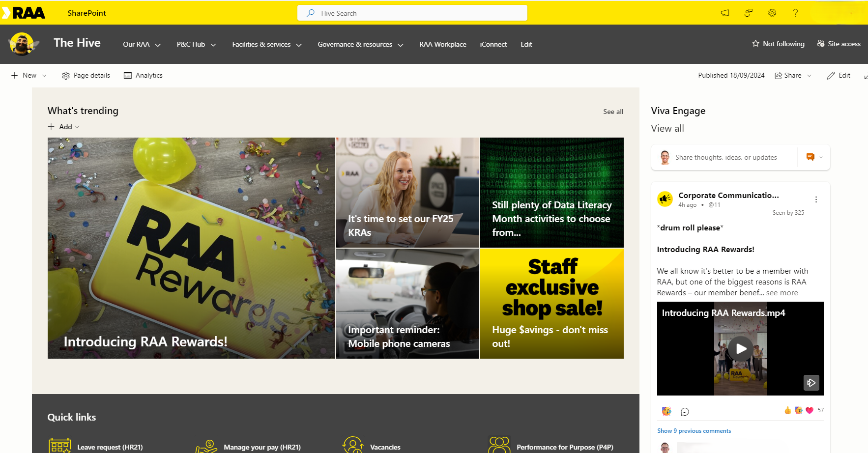The height and width of the screenshot is (453, 868).
Task: Click the search magnifier in Hive Search
Action: point(311,13)
